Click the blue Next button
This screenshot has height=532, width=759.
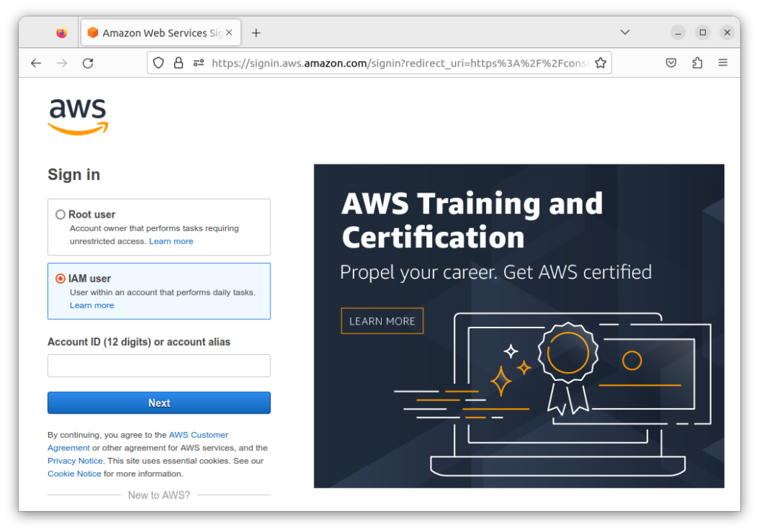tap(159, 403)
